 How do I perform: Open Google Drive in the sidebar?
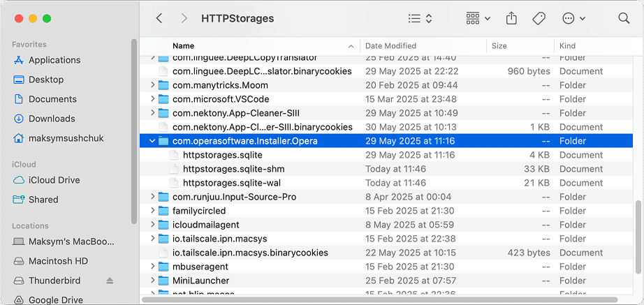48,300
